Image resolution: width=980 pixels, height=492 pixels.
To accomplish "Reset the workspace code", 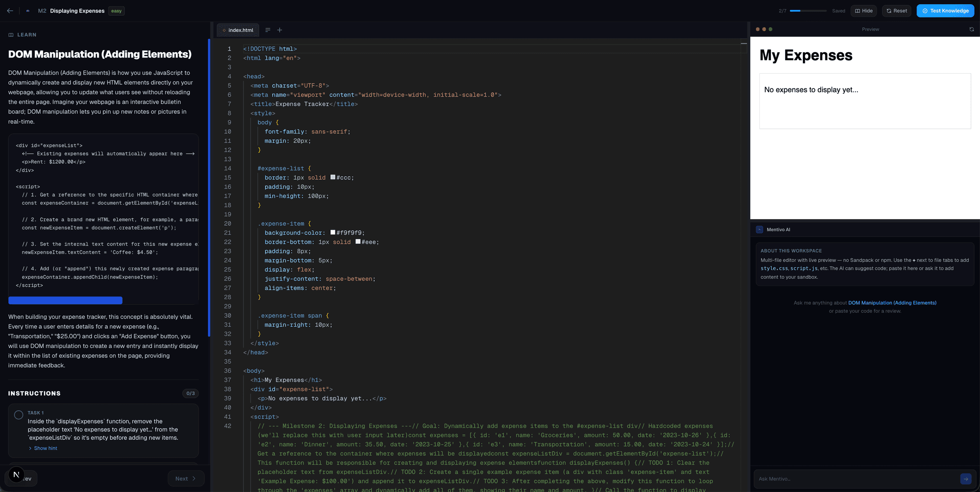I will click(x=896, y=11).
